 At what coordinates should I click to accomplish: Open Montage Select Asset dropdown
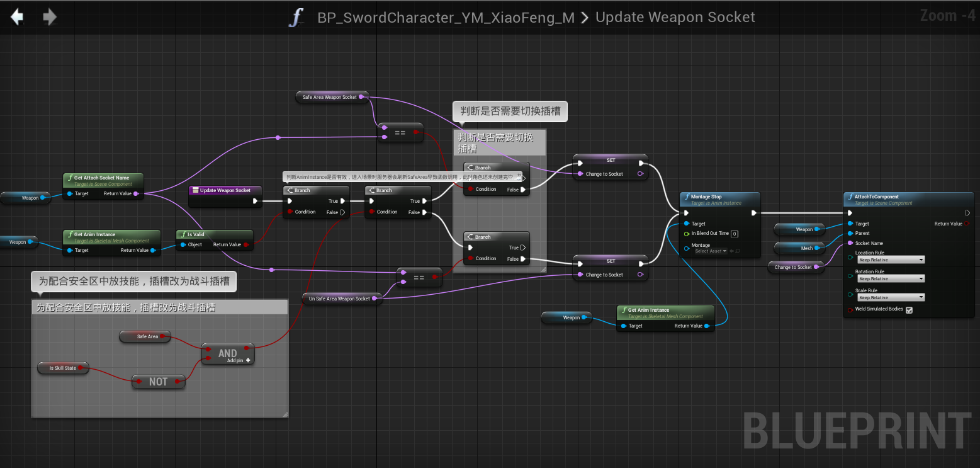[711, 251]
